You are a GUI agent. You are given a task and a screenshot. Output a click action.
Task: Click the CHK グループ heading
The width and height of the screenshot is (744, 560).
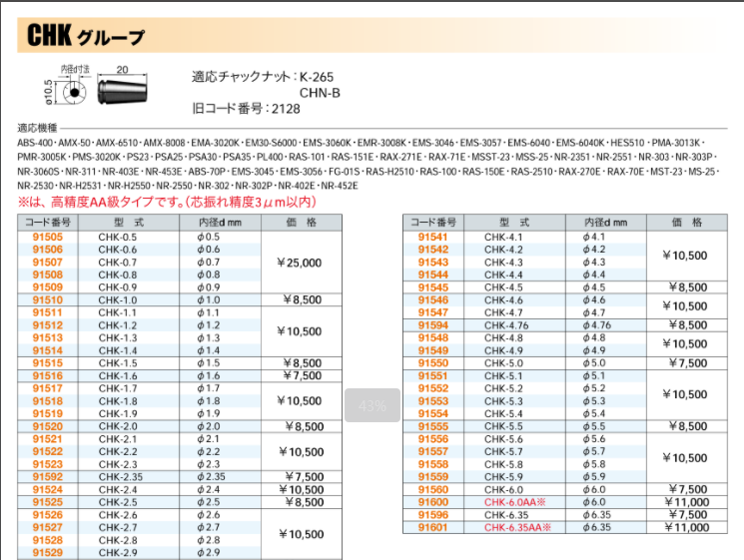[x=86, y=36]
